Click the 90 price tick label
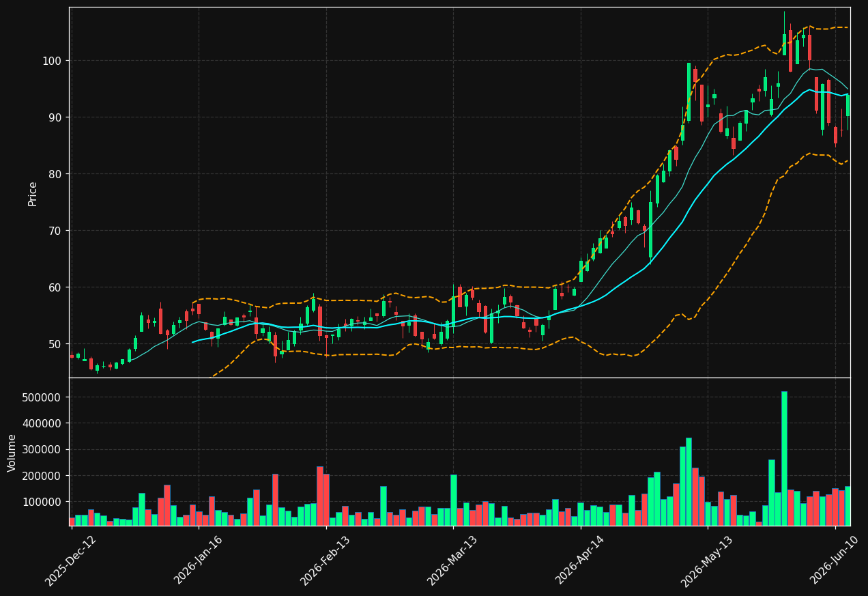The height and width of the screenshot is (596, 868). coord(55,117)
